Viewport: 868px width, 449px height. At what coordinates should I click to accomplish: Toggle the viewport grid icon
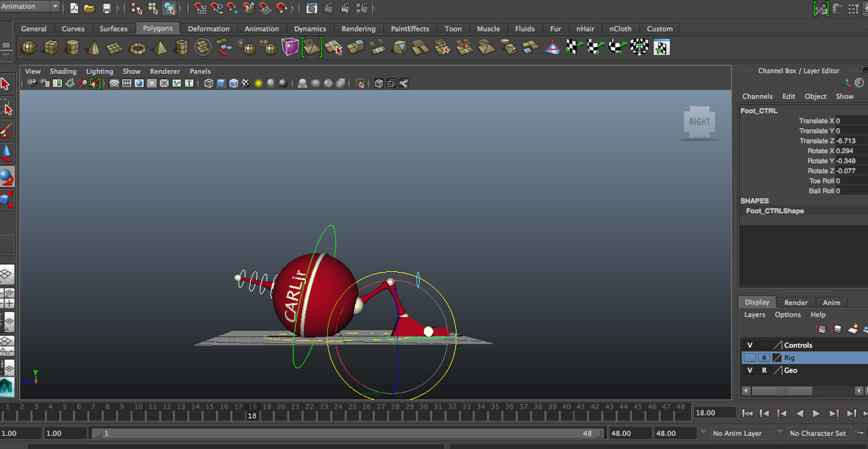[114, 83]
